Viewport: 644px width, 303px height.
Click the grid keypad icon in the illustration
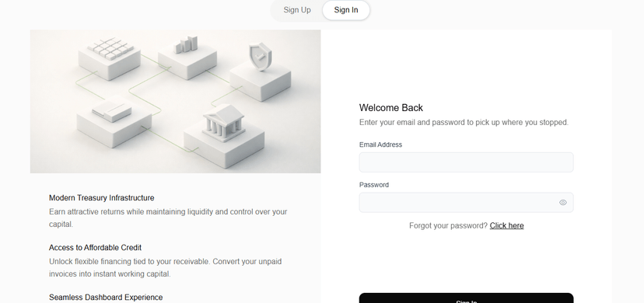[110, 49]
